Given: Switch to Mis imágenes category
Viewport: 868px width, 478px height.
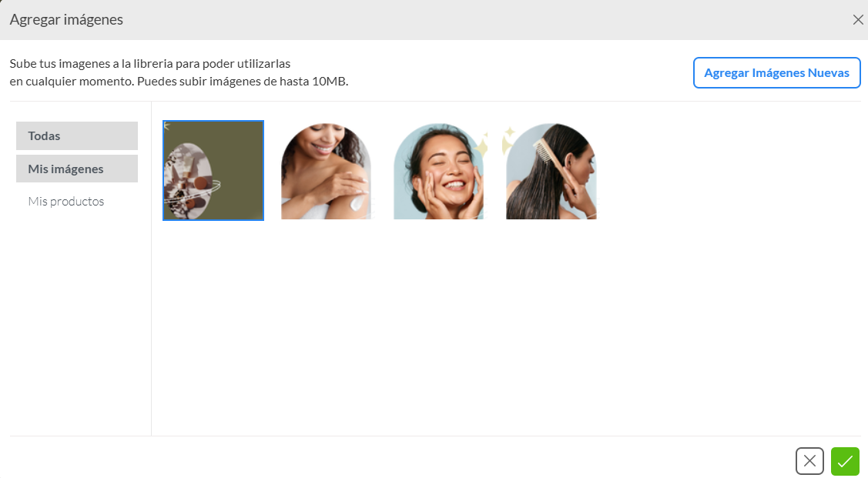Looking at the screenshot, I should pos(77,169).
